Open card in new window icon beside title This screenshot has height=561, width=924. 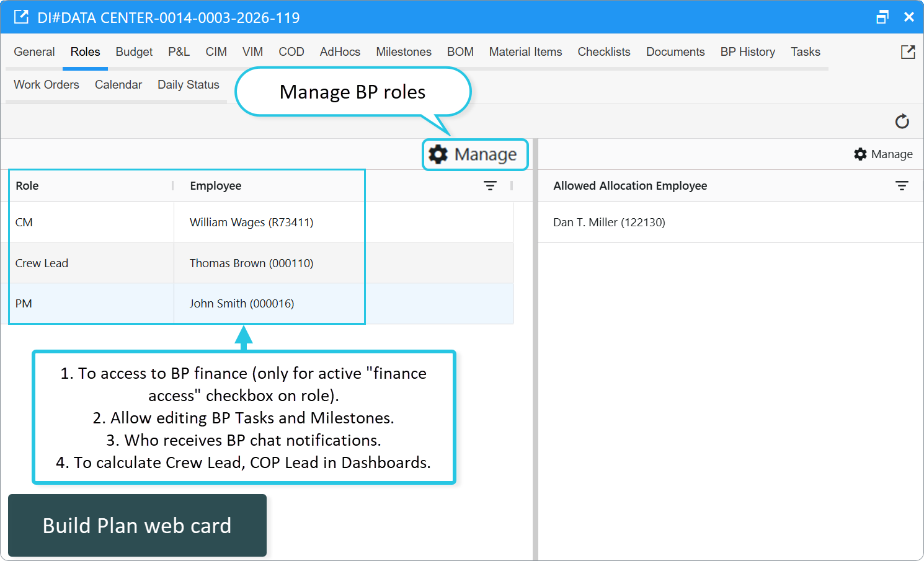tap(21, 17)
